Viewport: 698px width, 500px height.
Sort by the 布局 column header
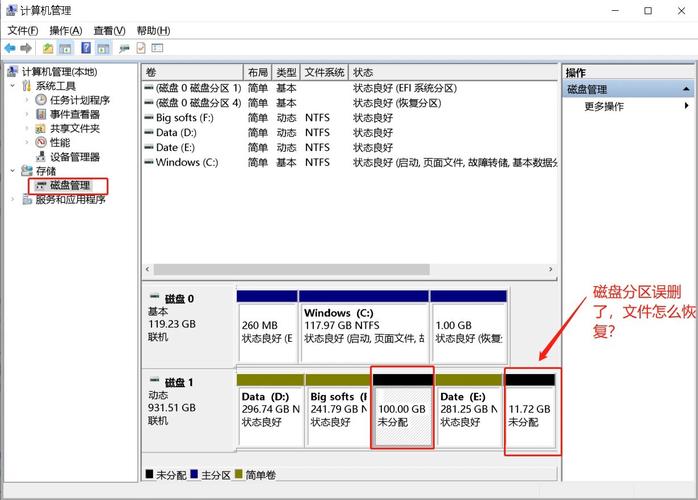coord(258,72)
